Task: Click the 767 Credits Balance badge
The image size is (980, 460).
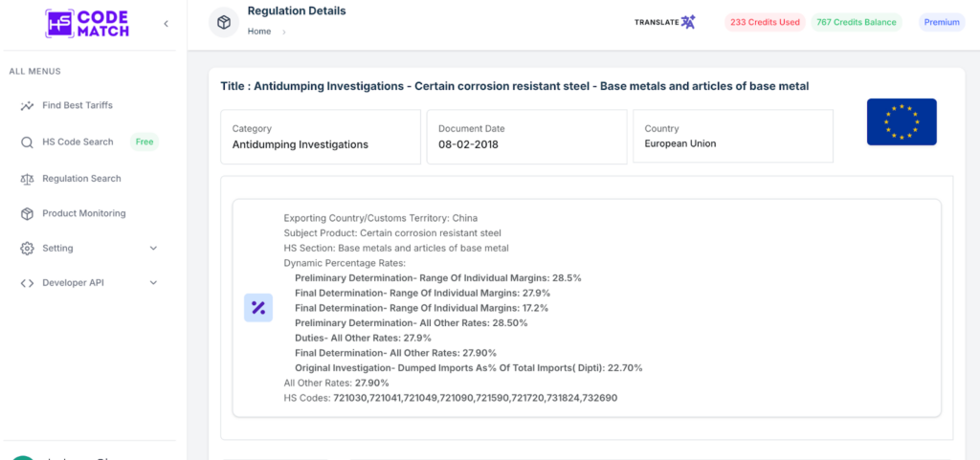Action: [x=857, y=22]
